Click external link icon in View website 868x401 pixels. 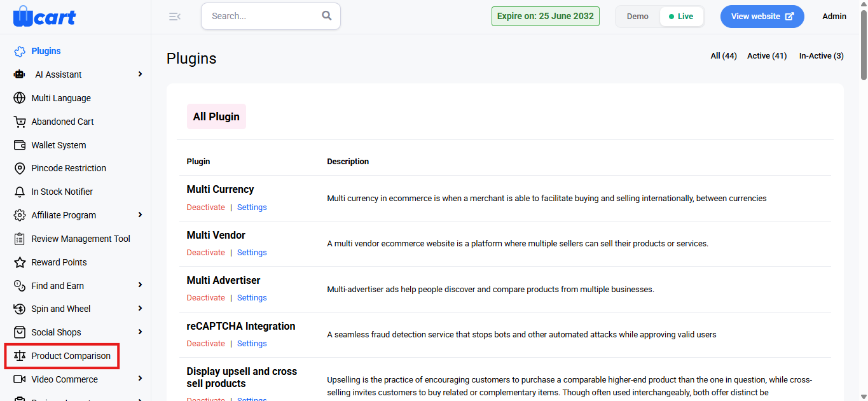[x=790, y=17]
